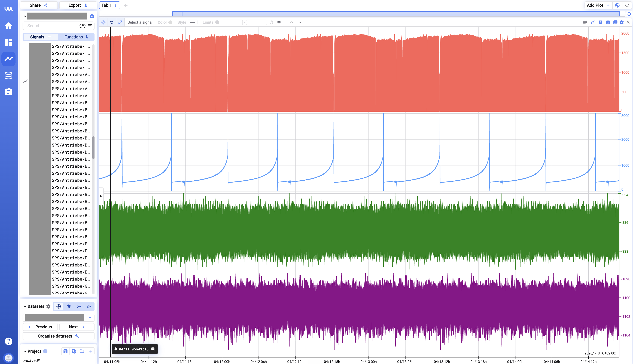The image size is (633, 364).
Task: Open a project with the folder icon
Action: click(82, 351)
